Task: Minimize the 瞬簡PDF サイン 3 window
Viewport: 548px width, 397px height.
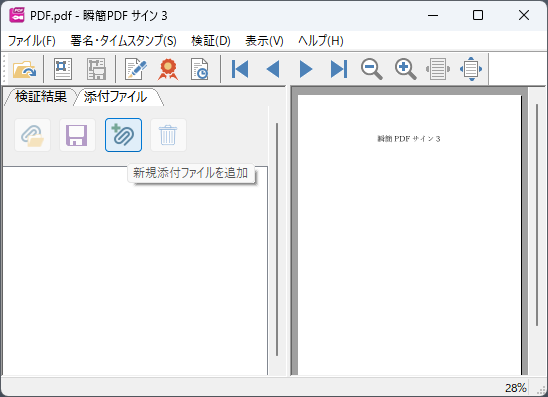Action: (x=433, y=15)
